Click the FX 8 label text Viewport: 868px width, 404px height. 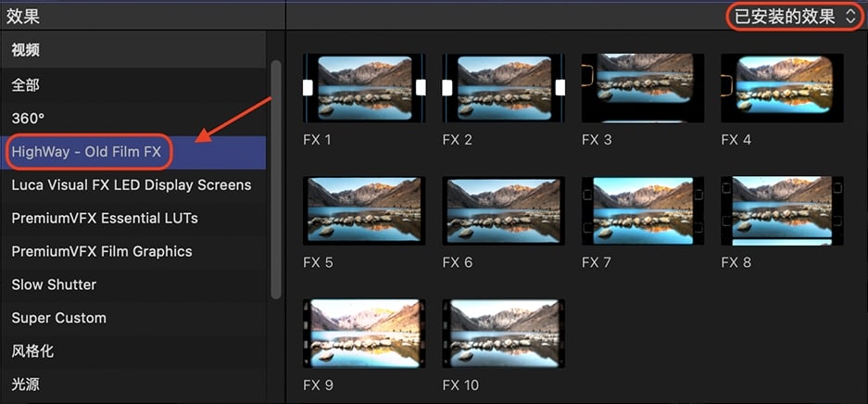(736, 262)
